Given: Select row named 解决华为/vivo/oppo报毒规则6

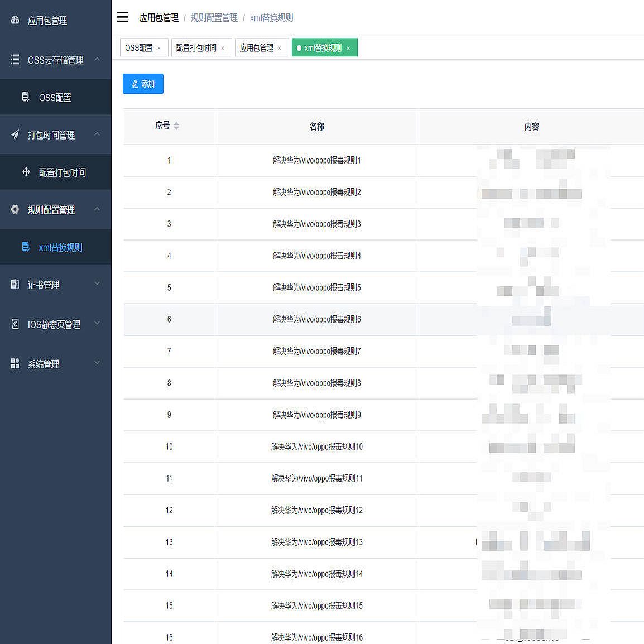Looking at the screenshot, I should [x=316, y=319].
